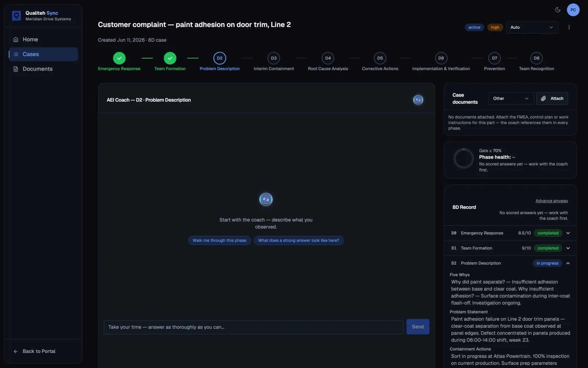Go to D4 Root Cause Analysis step circle
This screenshot has height=368, width=588.
tap(328, 58)
